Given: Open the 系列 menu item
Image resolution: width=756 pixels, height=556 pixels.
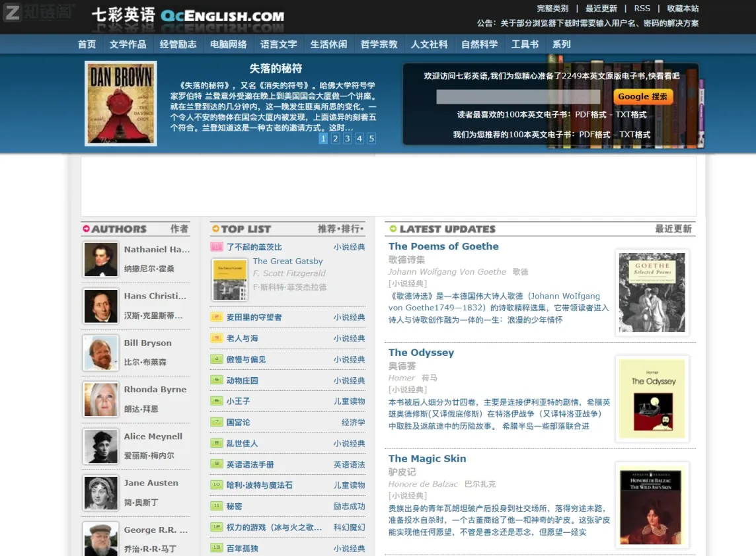Looking at the screenshot, I should (x=561, y=44).
